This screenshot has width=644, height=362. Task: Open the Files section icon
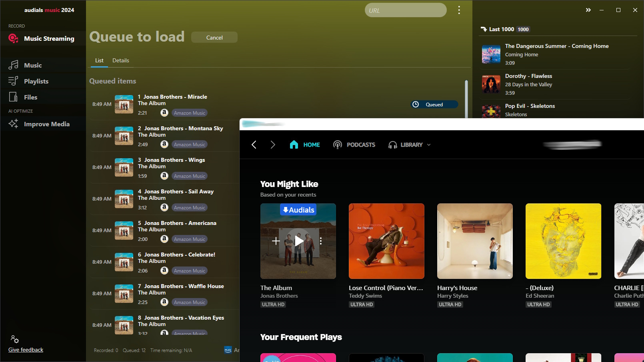click(x=13, y=97)
